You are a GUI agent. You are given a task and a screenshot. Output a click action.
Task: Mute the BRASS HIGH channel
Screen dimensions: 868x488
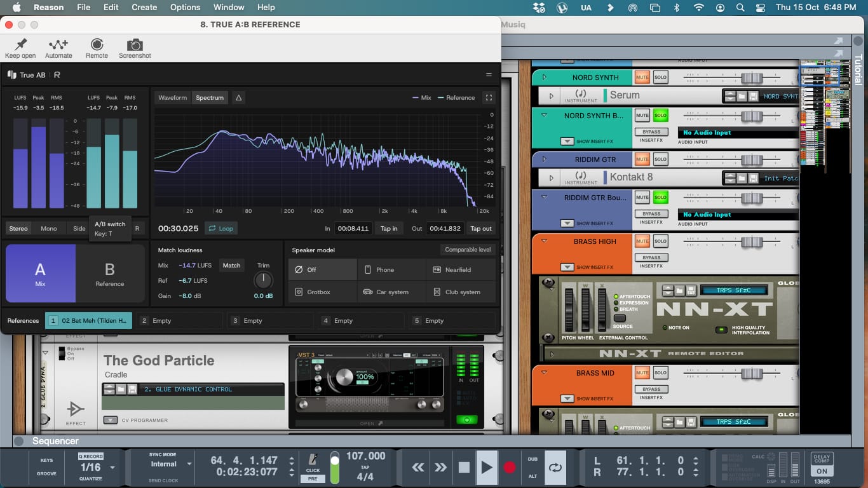click(642, 241)
